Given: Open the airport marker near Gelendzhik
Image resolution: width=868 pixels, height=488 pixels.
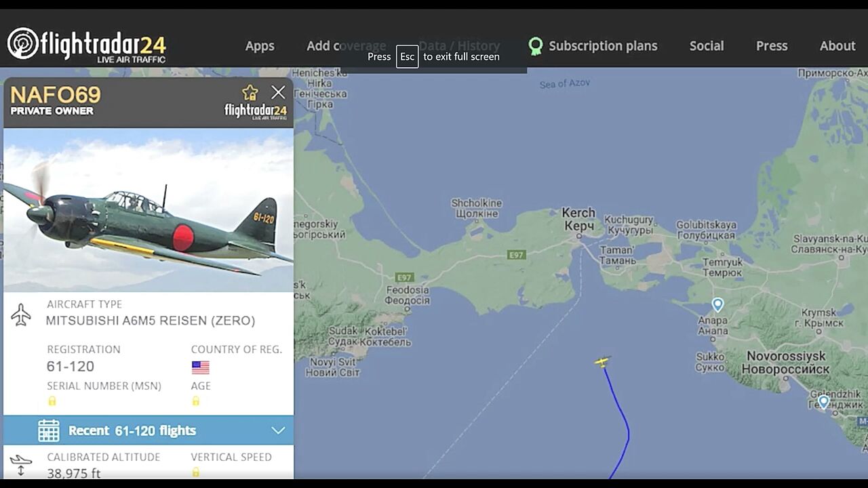Looking at the screenshot, I should tap(823, 402).
